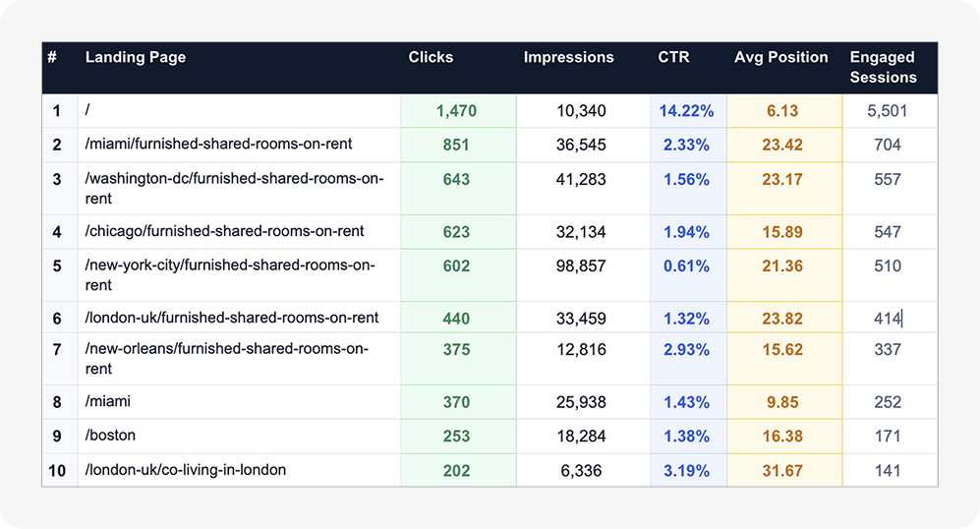The image size is (980, 529).
Task: Select the /new-york-city/furnished-shared-rooms-on-rent row link
Action: [x=230, y=274]
